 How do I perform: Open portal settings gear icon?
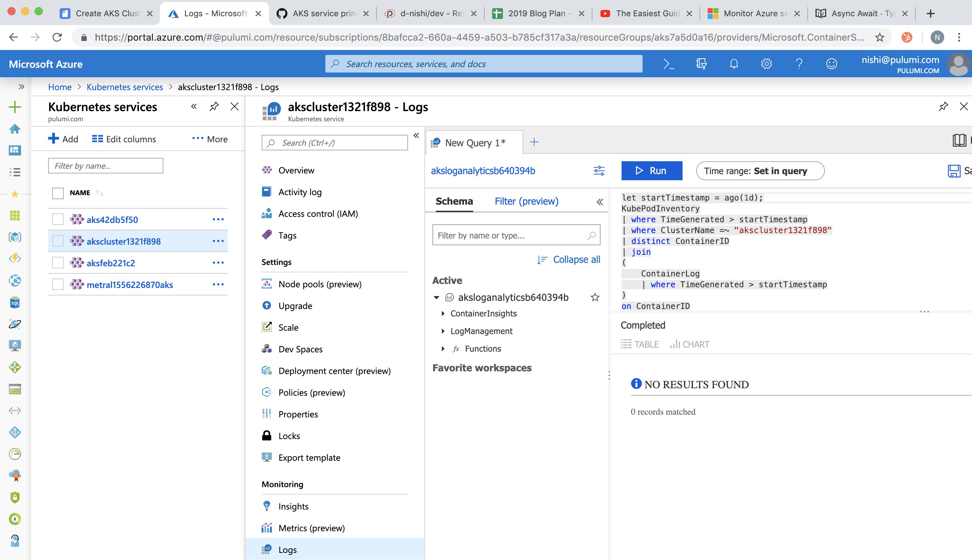[x=766, y=64]
